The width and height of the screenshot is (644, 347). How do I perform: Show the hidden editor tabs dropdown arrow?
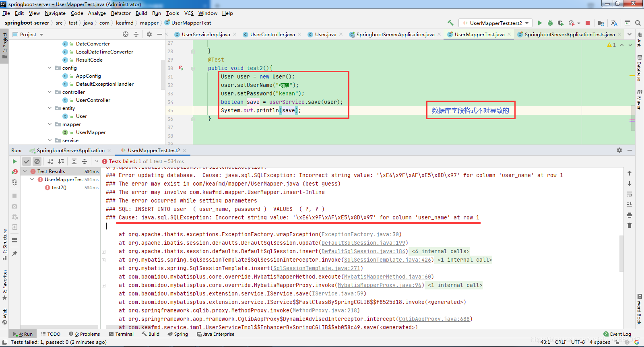pos(630,34)
